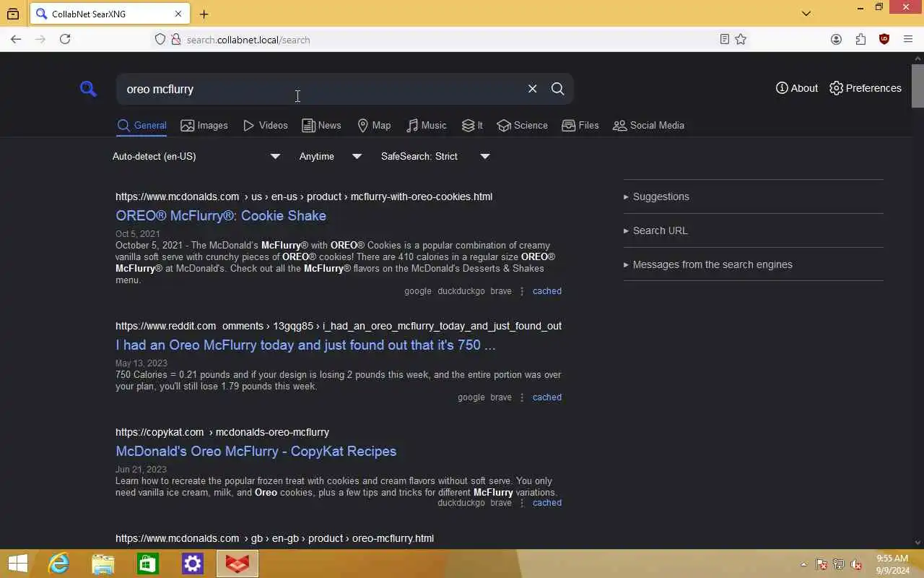Open the Windows Start button
The width and height of the screenshot is (924, 578).
tap(17, 564)
